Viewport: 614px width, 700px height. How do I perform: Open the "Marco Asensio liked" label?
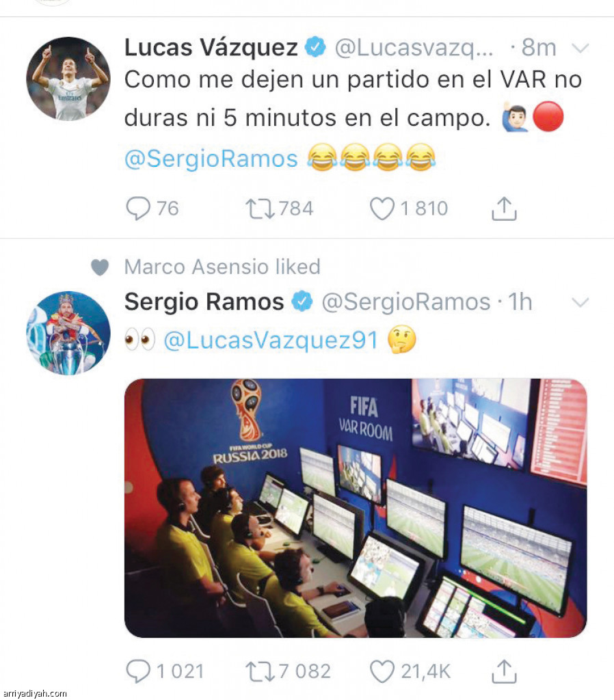pos(222,267)
